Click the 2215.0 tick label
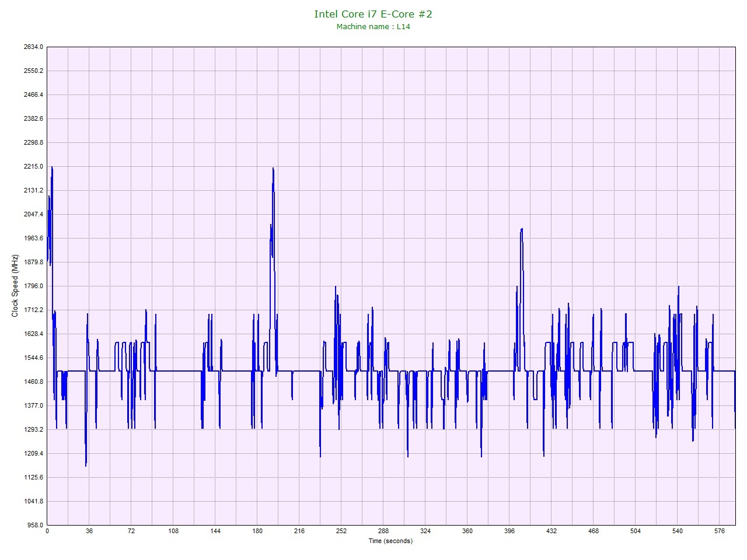Image resolution: width=747 pixels, height=560 pixels. (x=33, y=167)
